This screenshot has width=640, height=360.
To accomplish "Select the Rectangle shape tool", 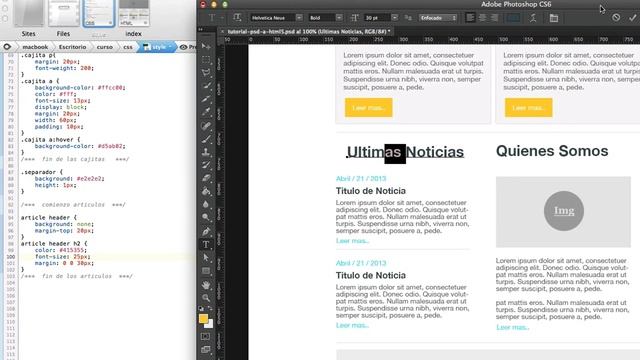I will (x=206, y=271).
